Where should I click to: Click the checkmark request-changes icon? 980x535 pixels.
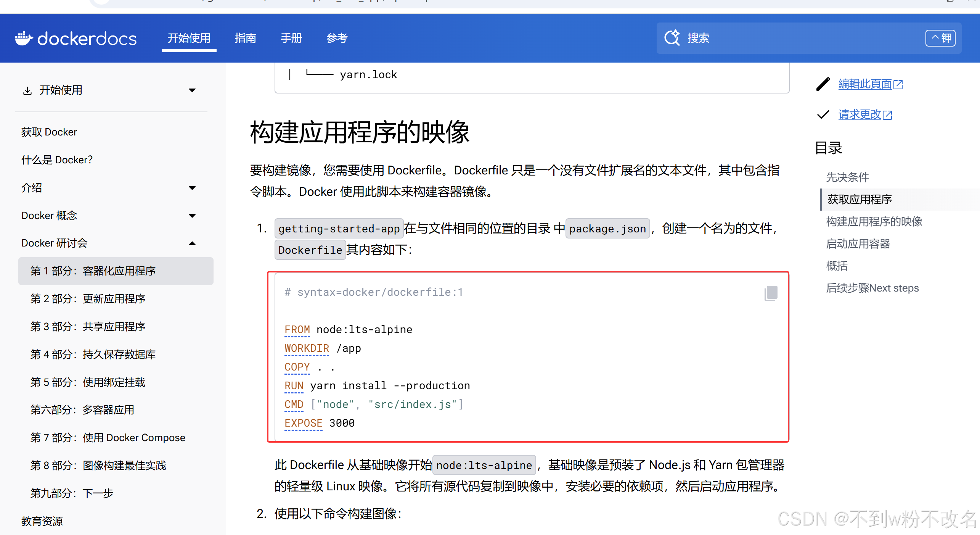(823, 114)
